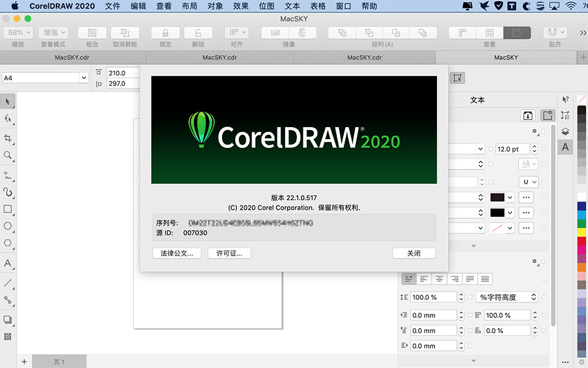Add a new document tab with plus
The height and width of the screenshot is (368, 588).
pyautogui.click(x=583, y=58)
